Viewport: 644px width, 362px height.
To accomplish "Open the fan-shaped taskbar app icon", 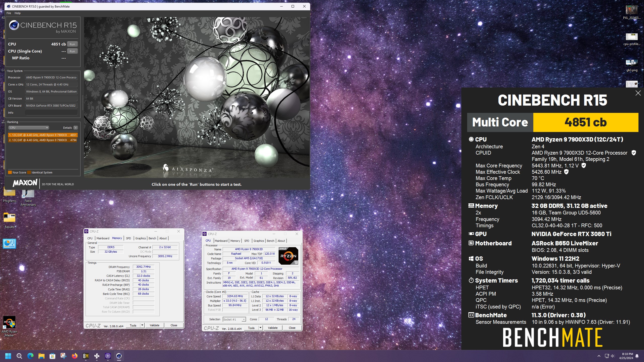I will click(97, 356).
